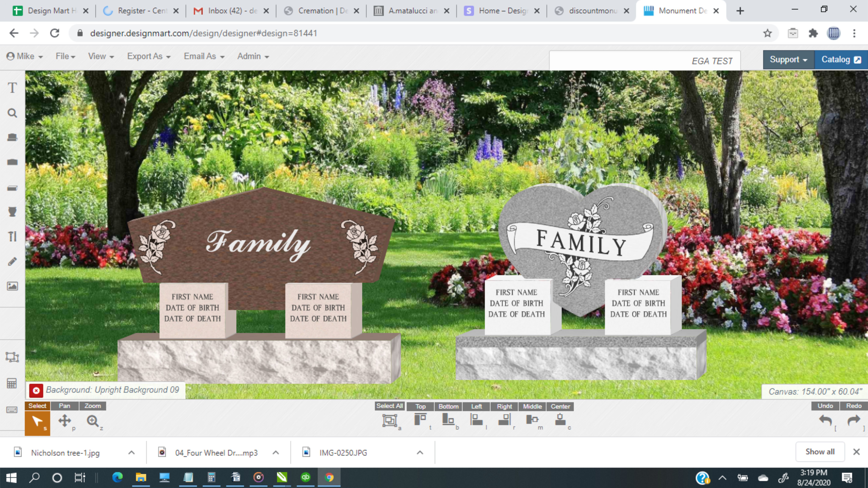This screenshot has width=868, height=488.
Task: Open the Catalog link button
Action: [x=841, y=60]
